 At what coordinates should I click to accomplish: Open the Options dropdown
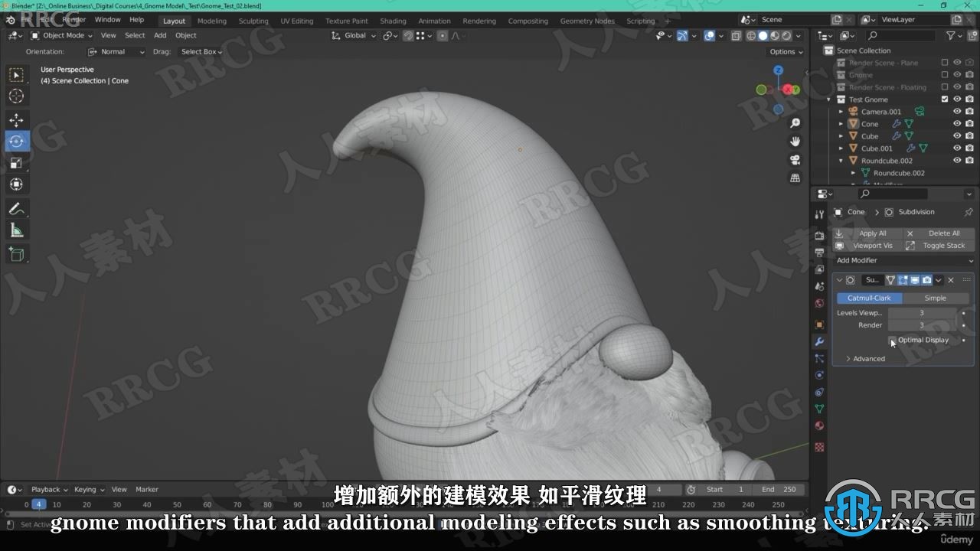pos(786,52)
